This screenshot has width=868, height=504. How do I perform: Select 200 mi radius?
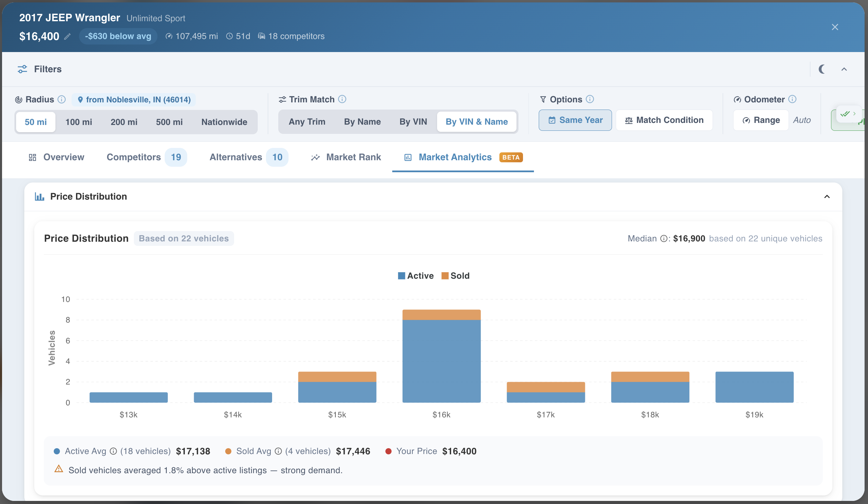tap(124, 122)
